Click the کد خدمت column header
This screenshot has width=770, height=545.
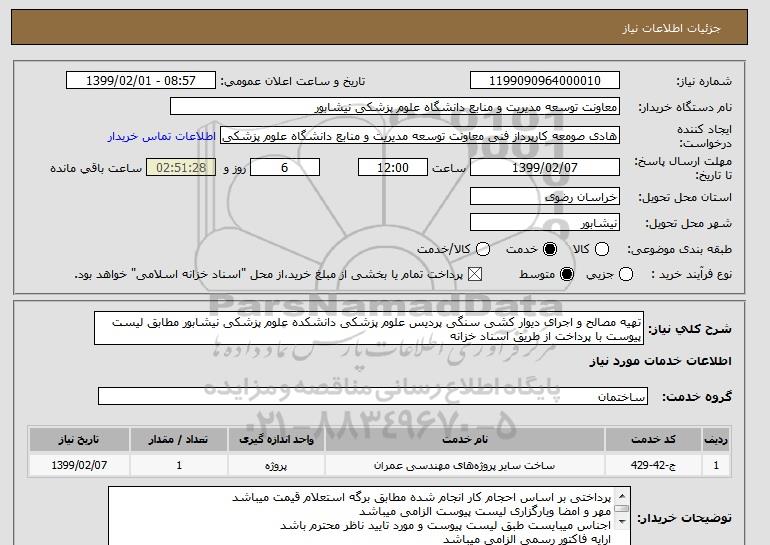(653, 439)
